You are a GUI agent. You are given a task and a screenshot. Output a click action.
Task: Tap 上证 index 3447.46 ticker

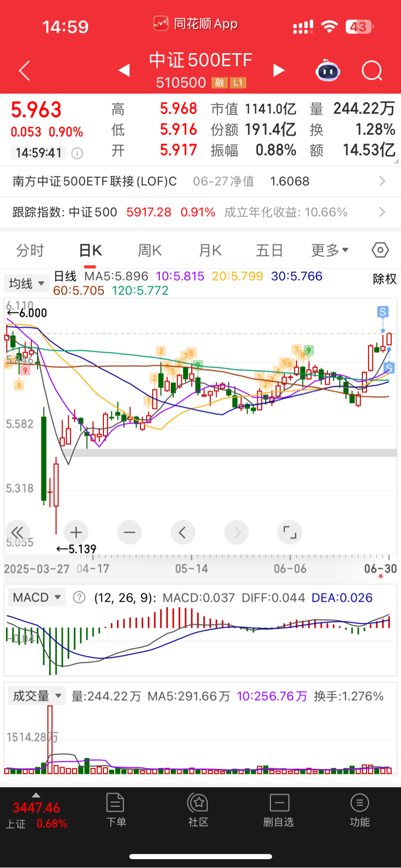point(36,815)
